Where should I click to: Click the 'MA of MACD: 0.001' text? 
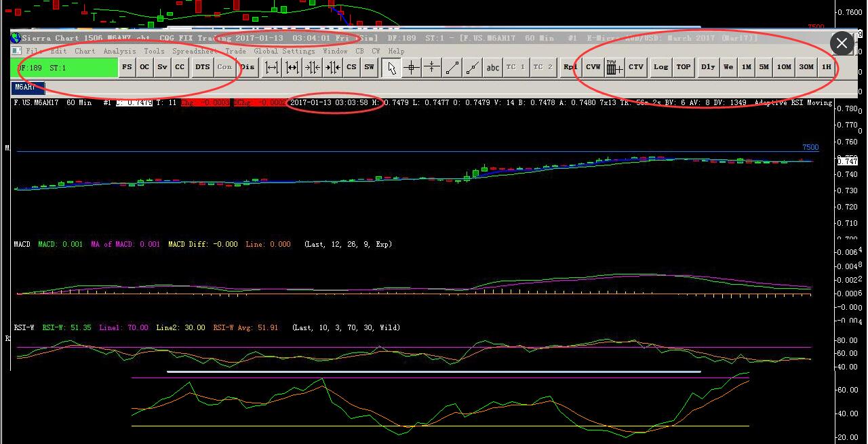tap(125, 244)
